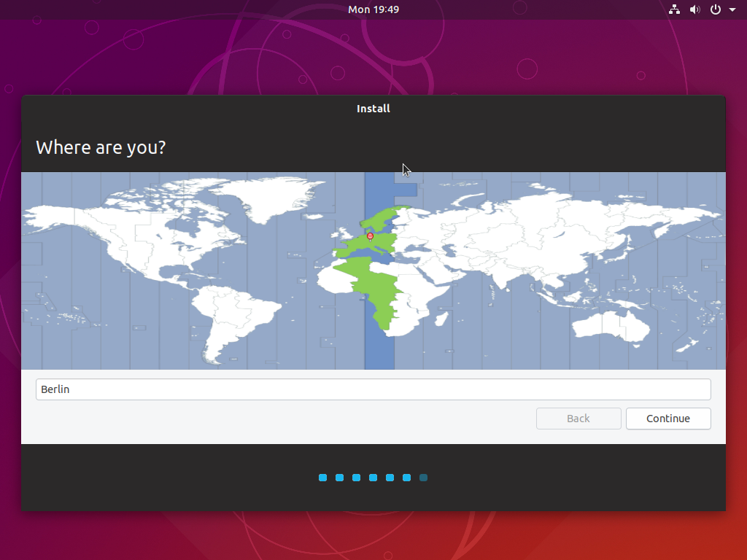Expand the system menu arrow
The height and width of the screenshot is (560, 747).
coord(732,10)
